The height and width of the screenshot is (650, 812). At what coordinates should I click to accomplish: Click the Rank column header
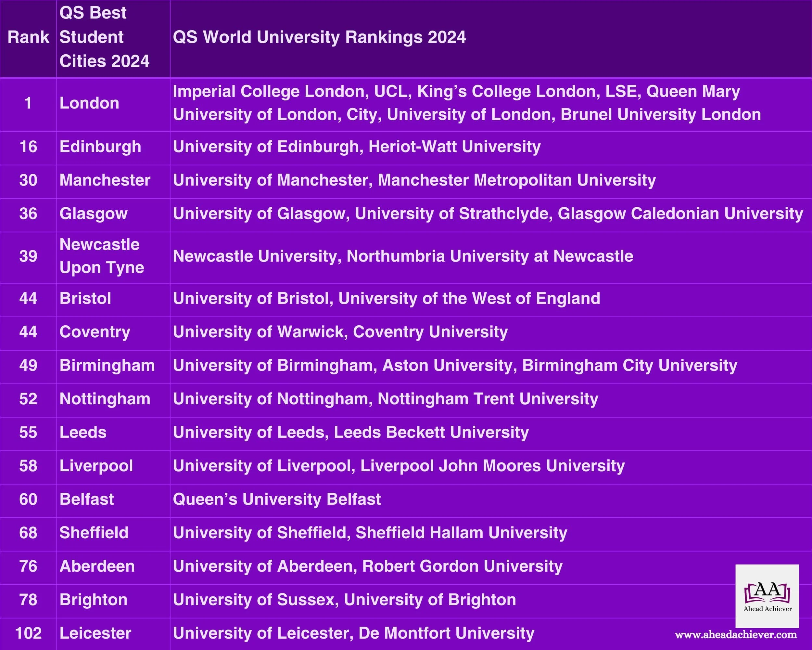pos(28,37)
